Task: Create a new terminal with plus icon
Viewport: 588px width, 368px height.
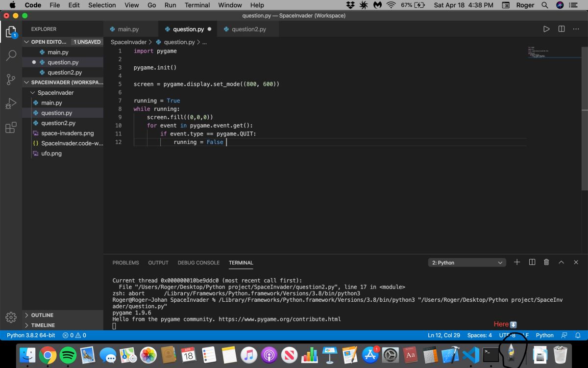Action: 517,262
